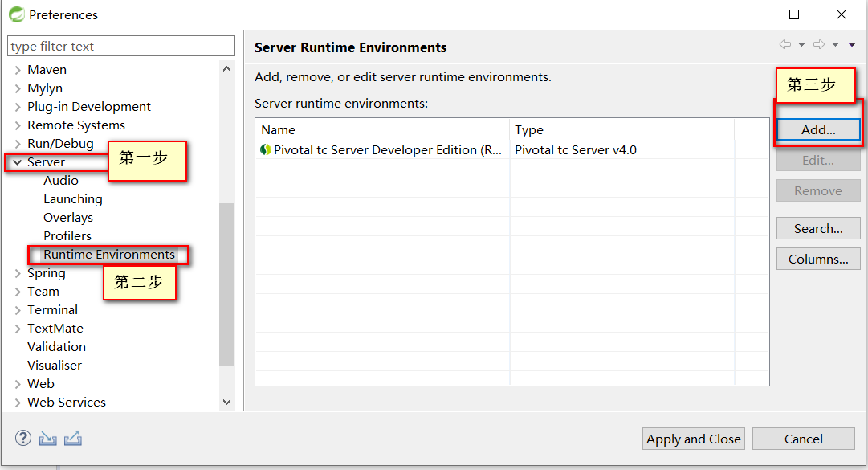Click the Search... button
This screenshot has width=868, height=470.
818,229
